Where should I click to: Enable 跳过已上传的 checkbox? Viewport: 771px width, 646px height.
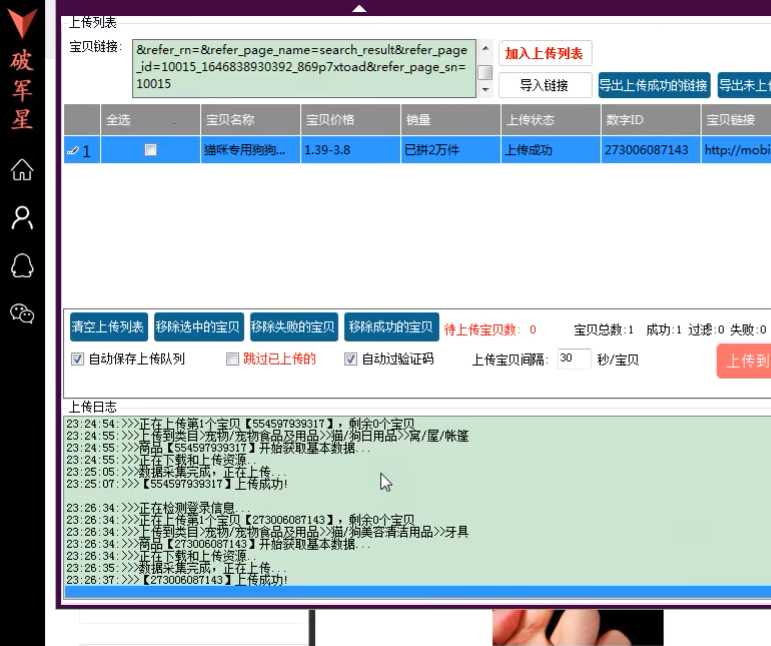[232, 359]
